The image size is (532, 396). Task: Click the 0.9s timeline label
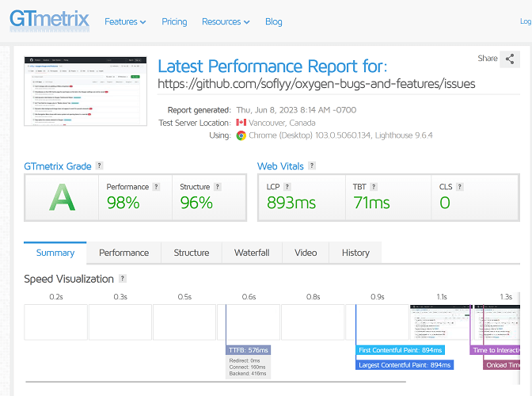378,297
